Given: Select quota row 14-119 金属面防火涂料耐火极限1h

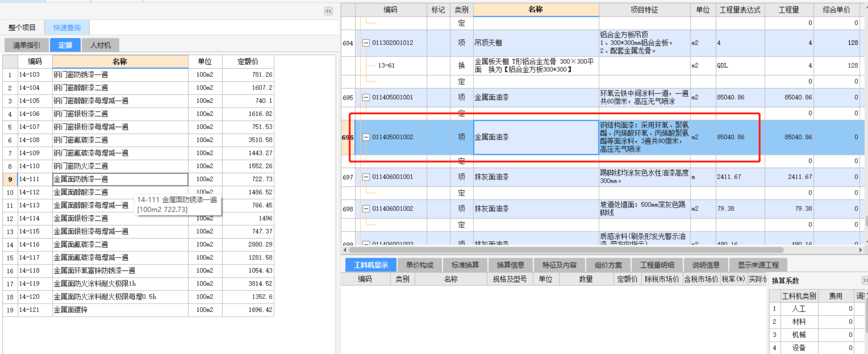Looking at the screenshot, I should (x=138, y=284).
